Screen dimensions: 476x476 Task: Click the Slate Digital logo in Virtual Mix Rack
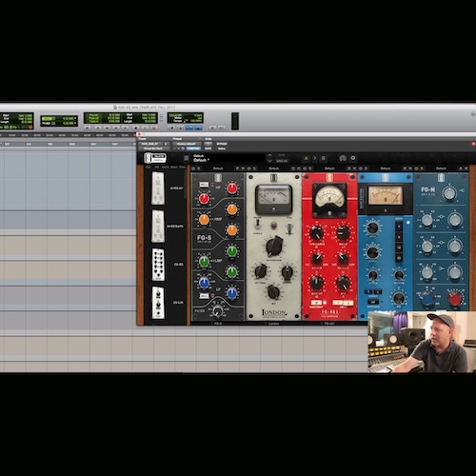155,158
